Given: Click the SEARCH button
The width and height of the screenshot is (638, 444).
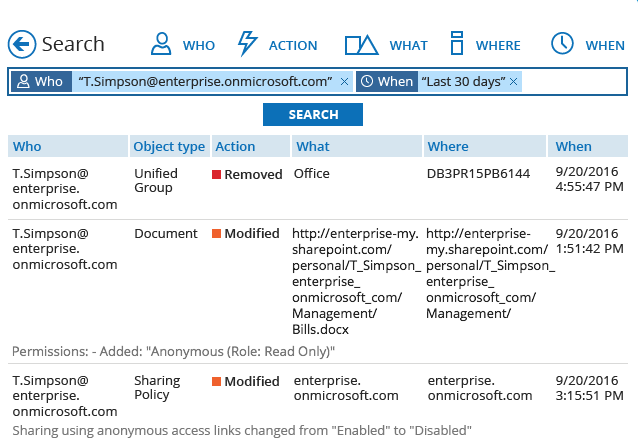Looking at the screenshot, I should click(313, 114).
